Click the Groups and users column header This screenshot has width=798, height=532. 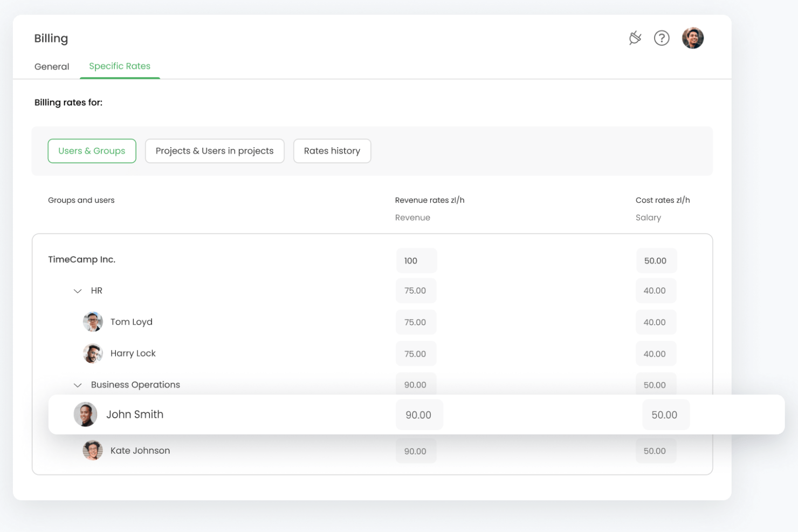coord(81,200)
